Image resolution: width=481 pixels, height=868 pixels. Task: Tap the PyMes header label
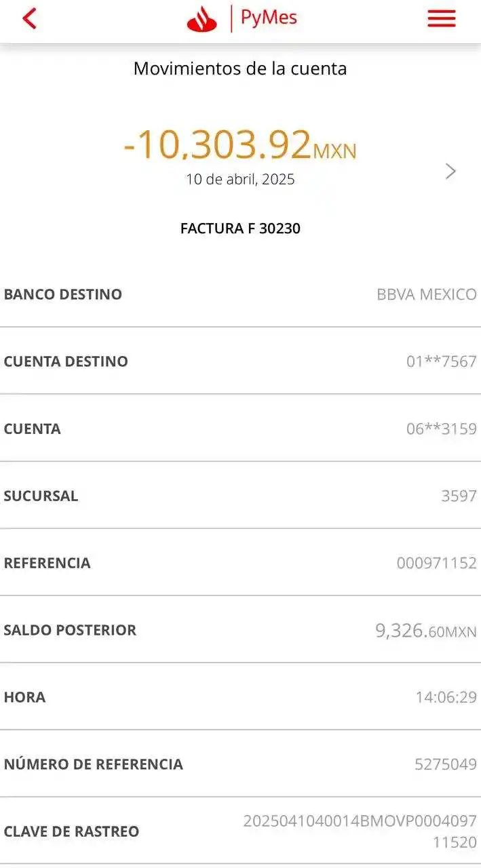[269, 18]
